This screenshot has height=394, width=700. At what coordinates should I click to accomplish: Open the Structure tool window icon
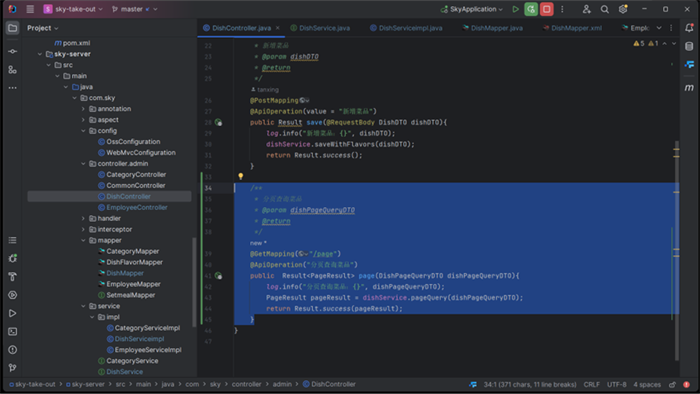pyautogui.click(x=12, y=70)
